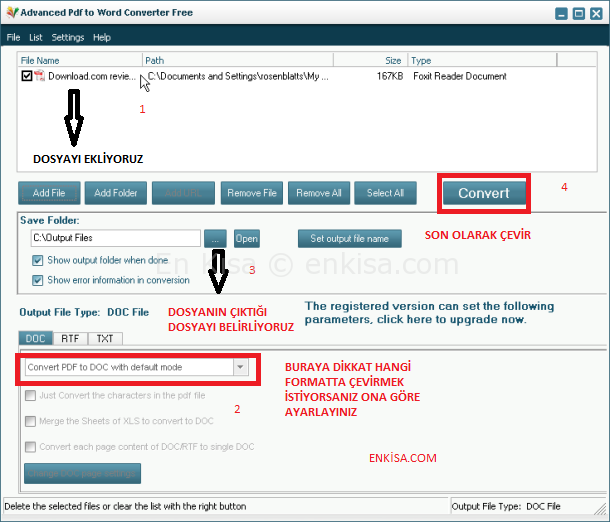The height and width of the screenshot is (522, 610).
Task: Switch to the DOC tab
Action: (x=35, y=338)
